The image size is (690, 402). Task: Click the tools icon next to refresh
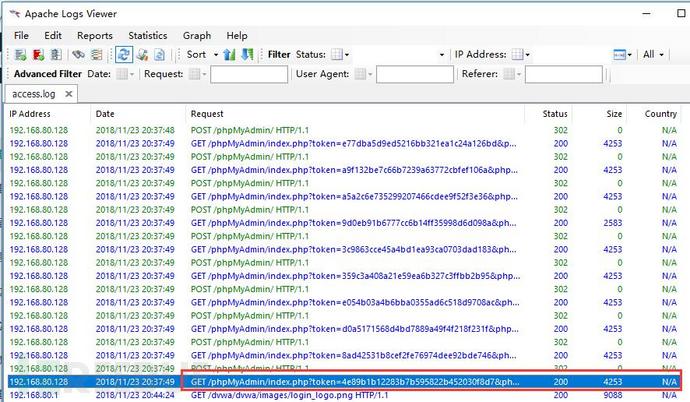pos(142,55)
